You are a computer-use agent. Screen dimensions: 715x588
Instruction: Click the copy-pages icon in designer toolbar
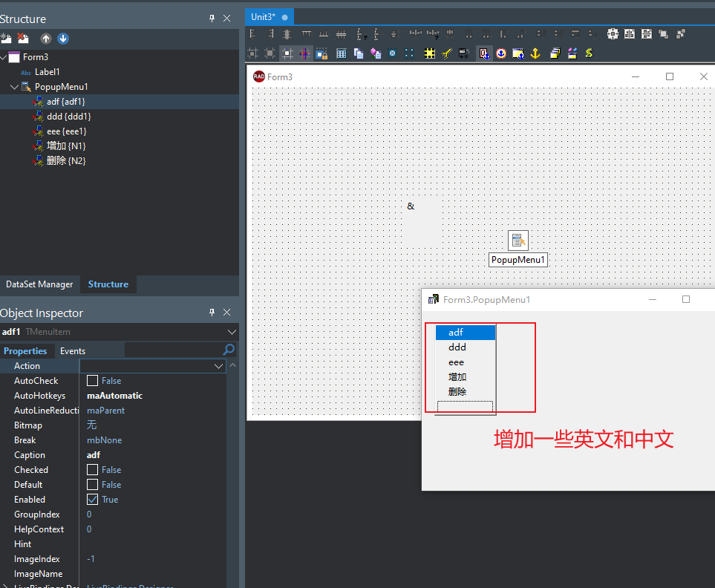point(359,53)
